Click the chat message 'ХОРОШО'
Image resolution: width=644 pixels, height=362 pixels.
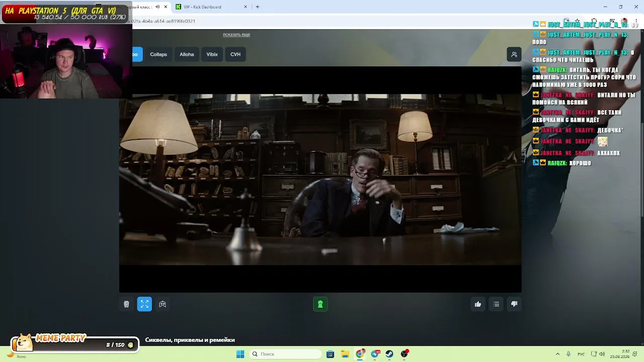(580, 163)
